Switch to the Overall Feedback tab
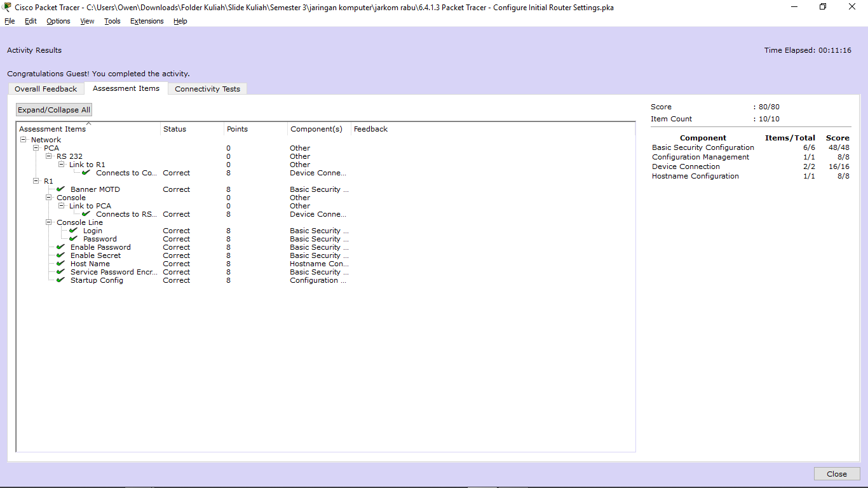 click(46, 89)
